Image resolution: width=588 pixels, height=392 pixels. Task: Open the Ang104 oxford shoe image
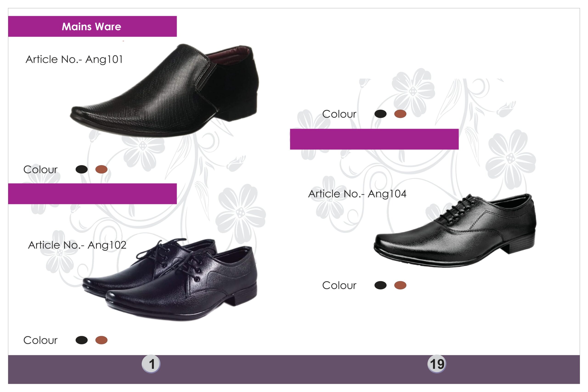[455, 230]
